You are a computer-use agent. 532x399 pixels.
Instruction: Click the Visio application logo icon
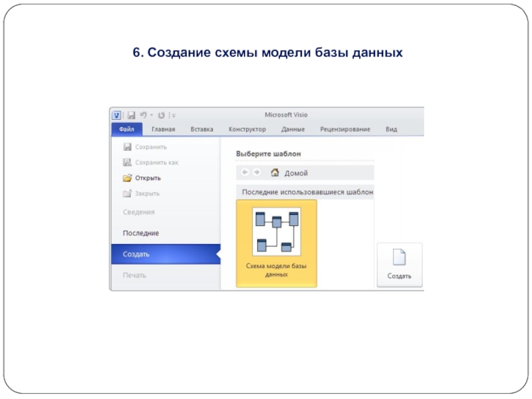pos(116,115)
